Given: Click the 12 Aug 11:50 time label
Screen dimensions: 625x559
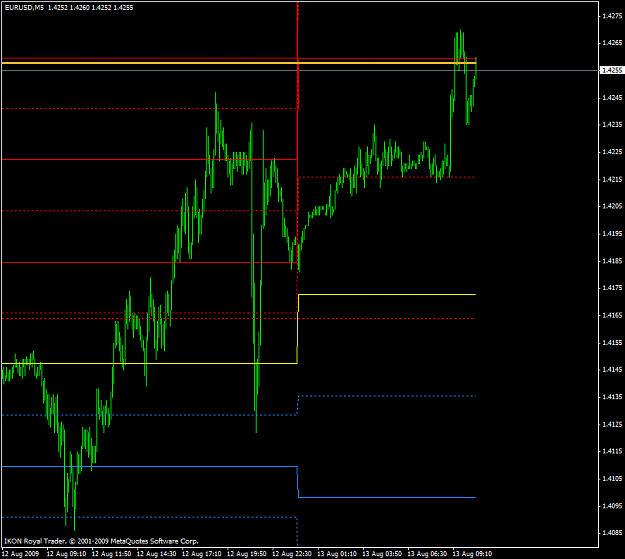Looking at the screenshot, I should click(111, 554).
